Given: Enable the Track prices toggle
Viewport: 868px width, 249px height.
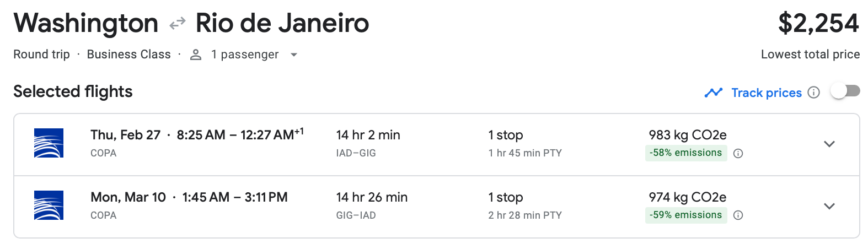Looking at the screenshot, I should coord(845,91).
